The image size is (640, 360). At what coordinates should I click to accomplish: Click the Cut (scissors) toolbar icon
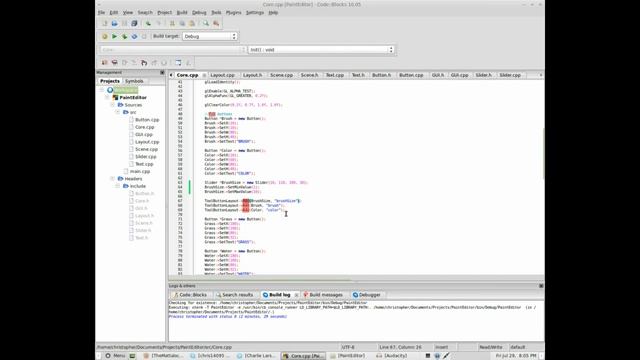(x=172, y=24)
